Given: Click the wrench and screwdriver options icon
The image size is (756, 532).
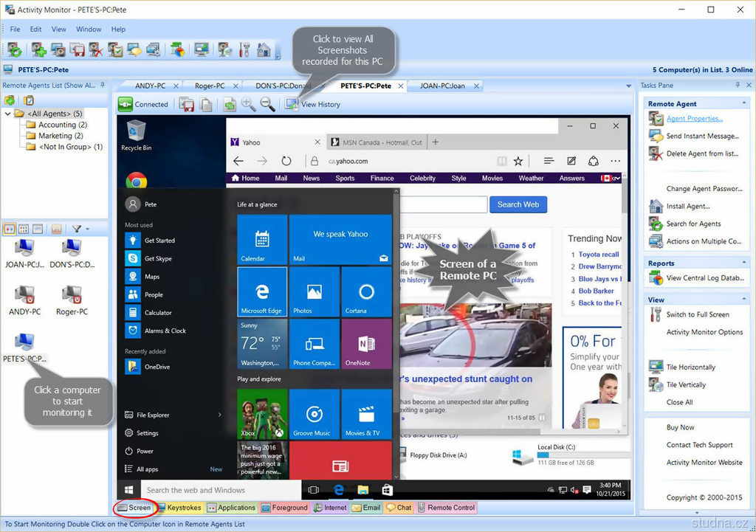Looking at the screenshot, I should pyautogui.click(x=245, y=49).
